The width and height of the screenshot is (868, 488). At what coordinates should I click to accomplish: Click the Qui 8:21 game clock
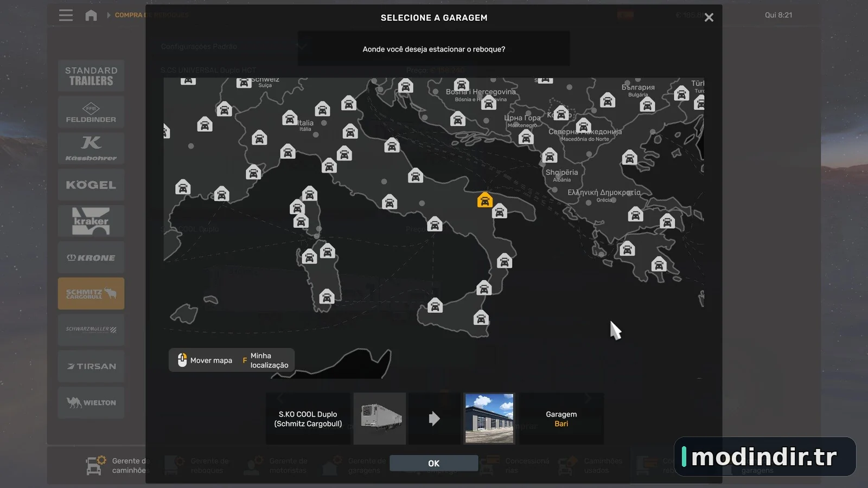778,15
